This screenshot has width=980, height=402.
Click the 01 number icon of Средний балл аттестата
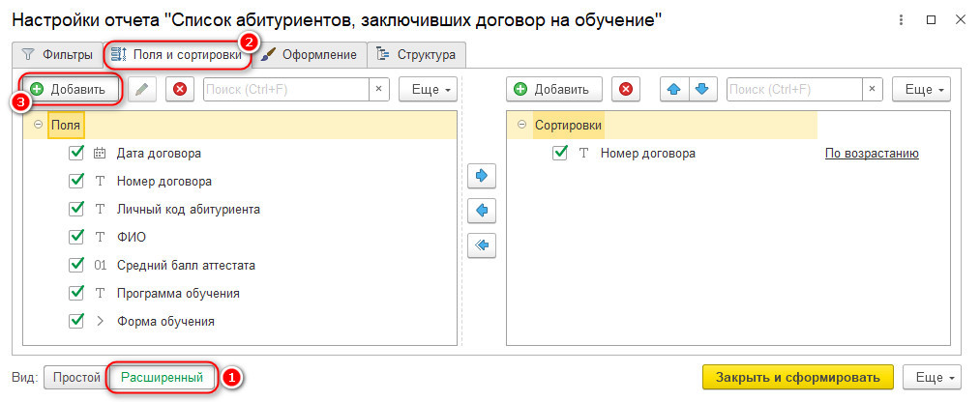point(101,266)
